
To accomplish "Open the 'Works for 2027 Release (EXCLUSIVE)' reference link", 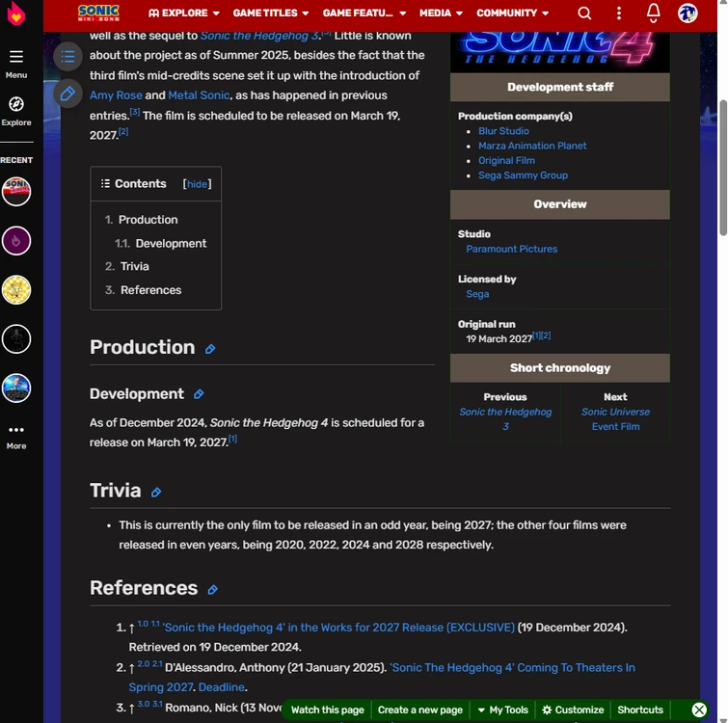I will pos(338,628).
